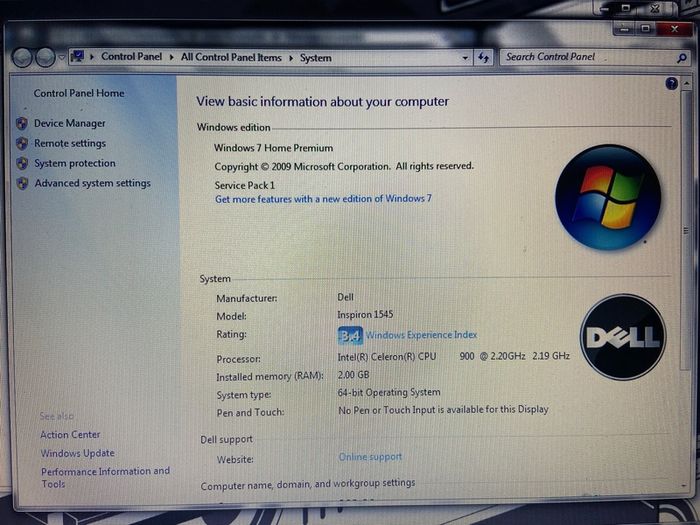This screenshot has height=525, width=700.
Task: Open Control Panel Home link
Action: pos(79,93)
